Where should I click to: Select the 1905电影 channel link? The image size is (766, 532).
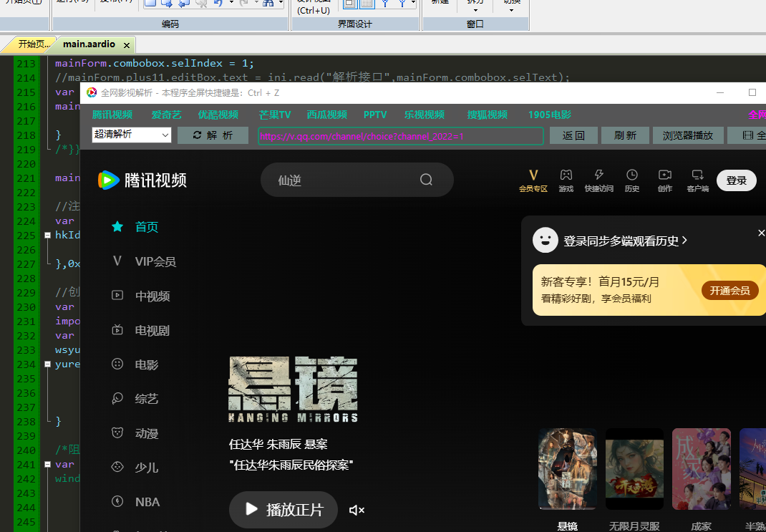tap(550, 115)
